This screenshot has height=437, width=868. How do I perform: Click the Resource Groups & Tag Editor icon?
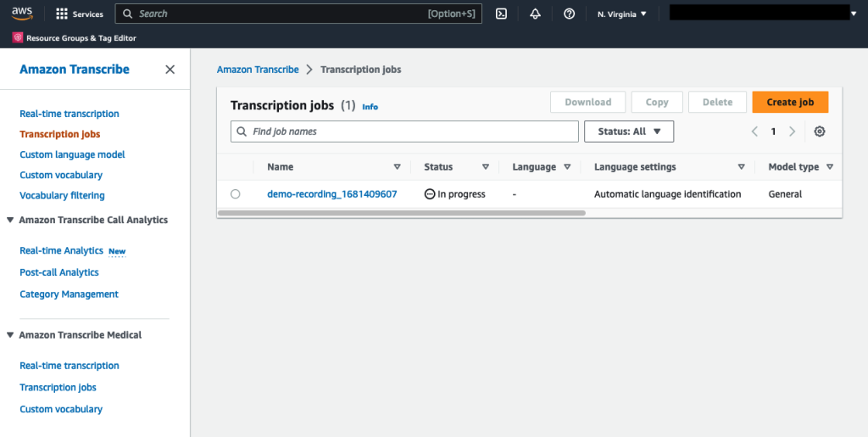18,37
